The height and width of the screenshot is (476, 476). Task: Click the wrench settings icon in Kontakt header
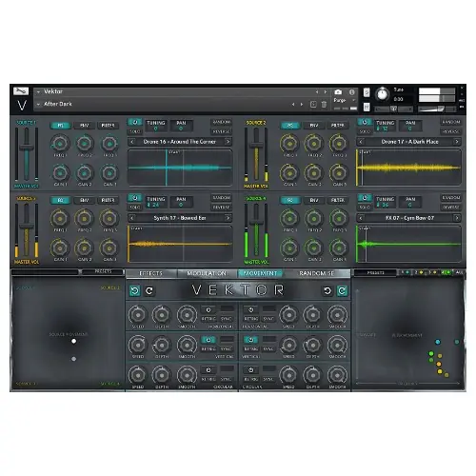pos(21,91)
